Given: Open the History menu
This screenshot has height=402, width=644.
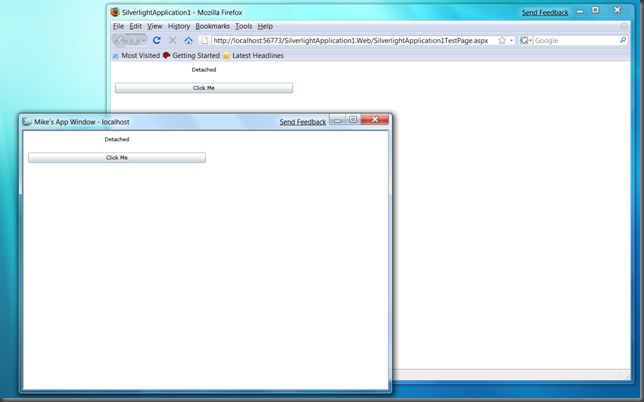Looking at the screenshot, I should 179,26.
